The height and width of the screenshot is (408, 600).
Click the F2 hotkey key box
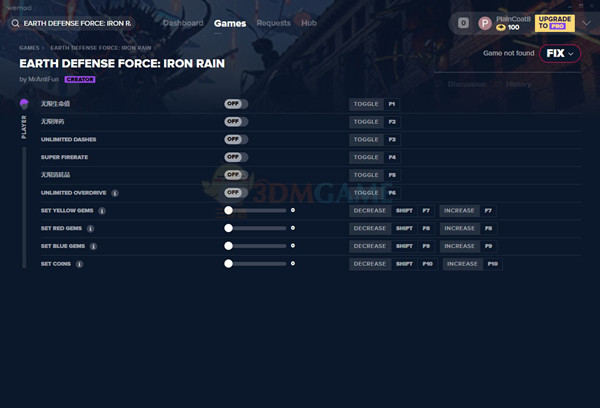tap(392, 122)
